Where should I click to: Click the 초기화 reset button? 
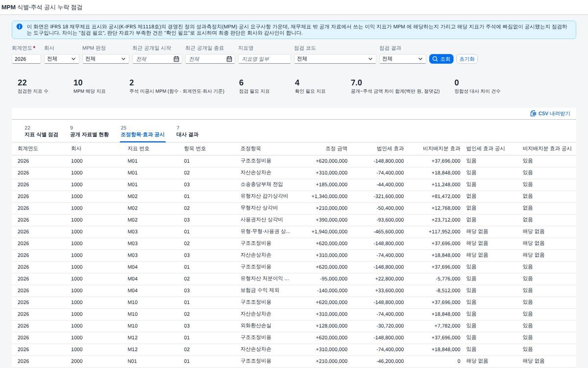467,59
